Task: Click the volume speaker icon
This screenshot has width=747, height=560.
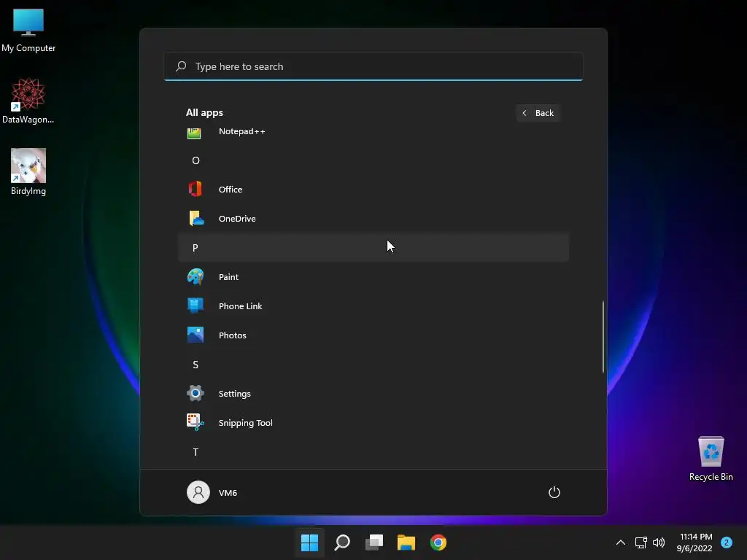Action: click(x=659, y=542)
